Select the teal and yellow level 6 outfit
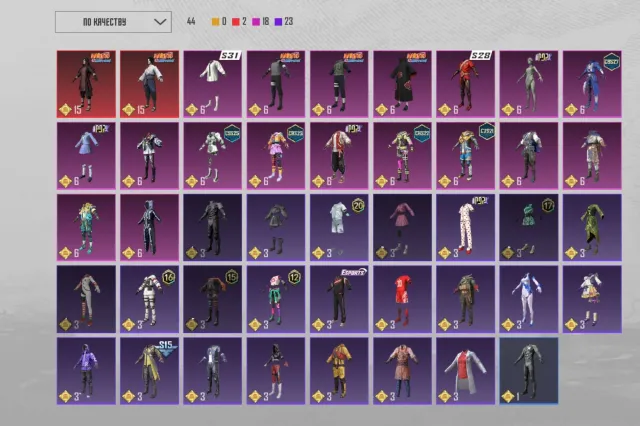Viewport: 640px width, 426px height. 86,228
